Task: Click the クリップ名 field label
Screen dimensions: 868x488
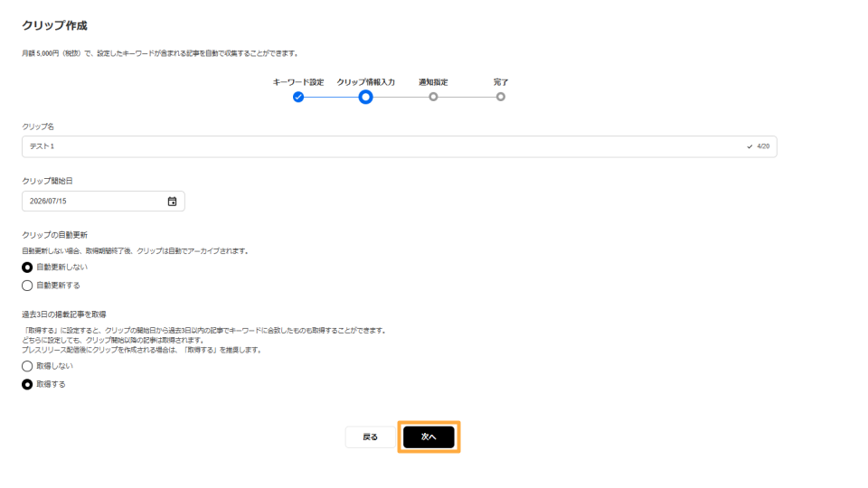Action: pyautogui.click(x=38, y=127)
